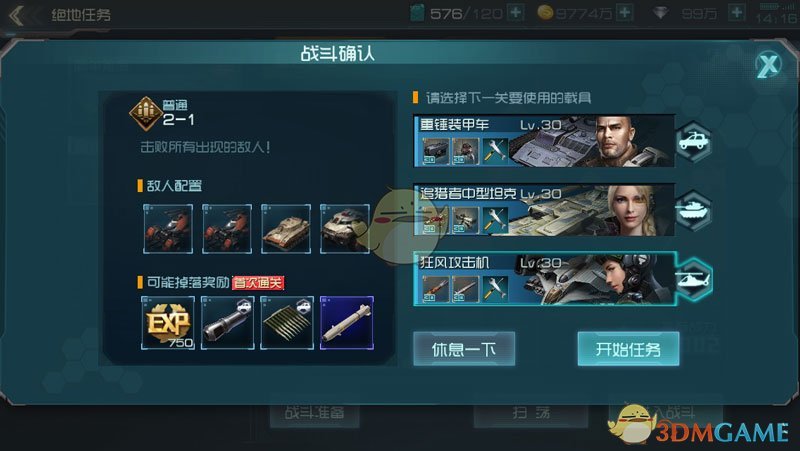Select the armored car vehicle type icon

[x=693, y=142]
